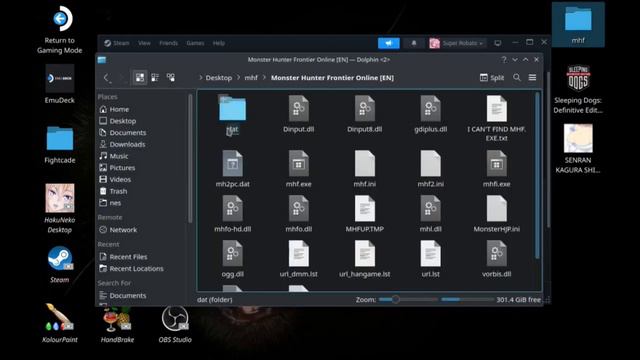The height and width of the screenshot is (360, 640).
Task: Open the Super Robato account dropdown
Action: (458, 43)
